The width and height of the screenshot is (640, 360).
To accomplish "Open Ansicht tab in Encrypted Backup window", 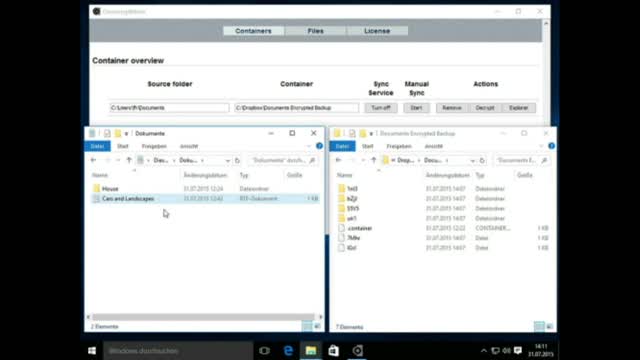I will tap(434, 146).
